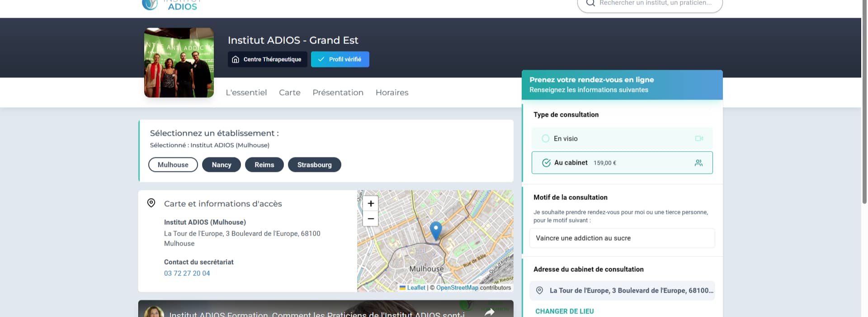Click the institute group photo thumbnail
The height and width of the screenshot is (317, 868).
click(179, 63)
